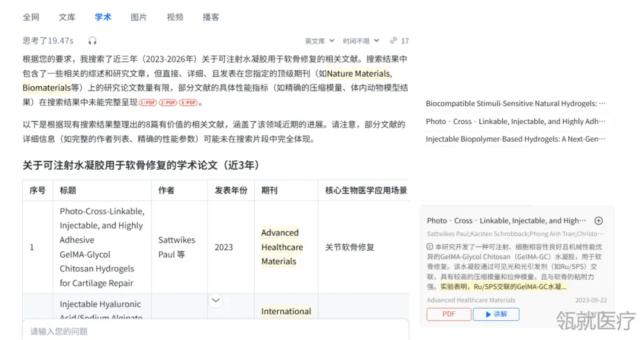The image size is (644, 340).
Task: Open Injectable Biopolymer-Based Hydrogels reference
Action: coord(515,139)
